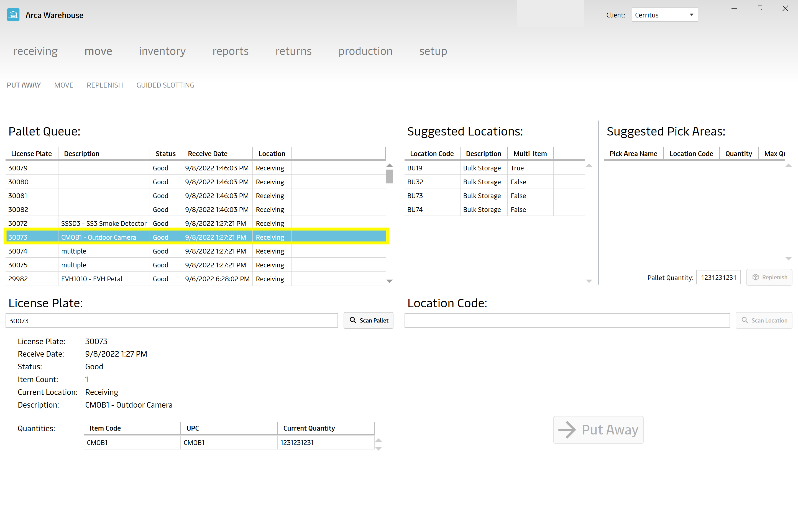This screenshot has width=798, height=532.
Task: Click the Quantities table scroll down arrow
Action: coord(379,449)
